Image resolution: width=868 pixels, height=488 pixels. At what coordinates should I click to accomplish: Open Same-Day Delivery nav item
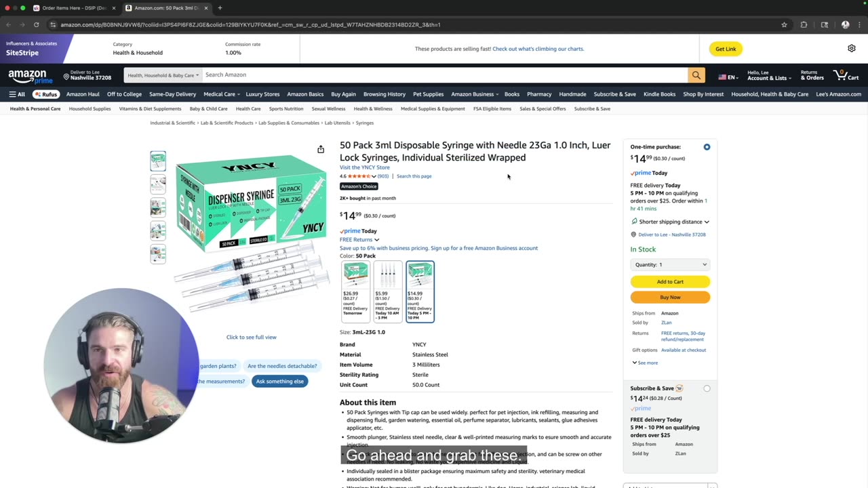(172, 94)
